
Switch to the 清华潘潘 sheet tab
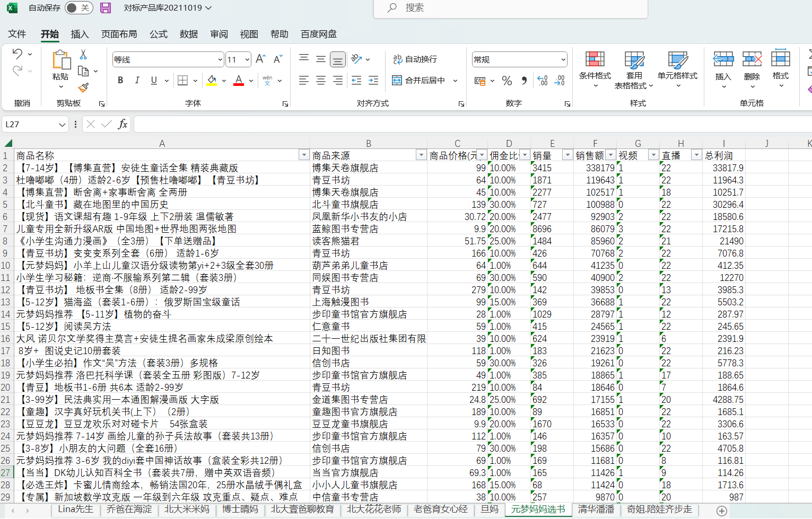tap(596, 509)
